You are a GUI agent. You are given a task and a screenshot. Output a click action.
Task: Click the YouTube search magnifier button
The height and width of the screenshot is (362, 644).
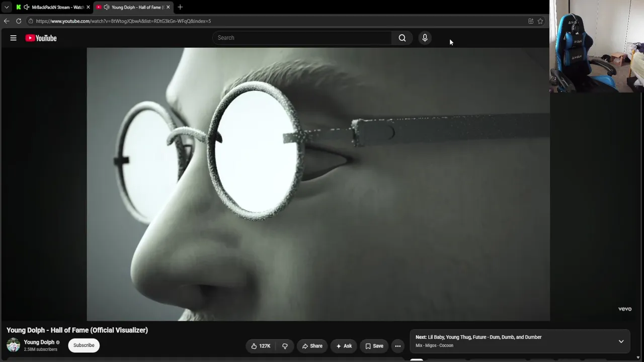tap(402, 38)
